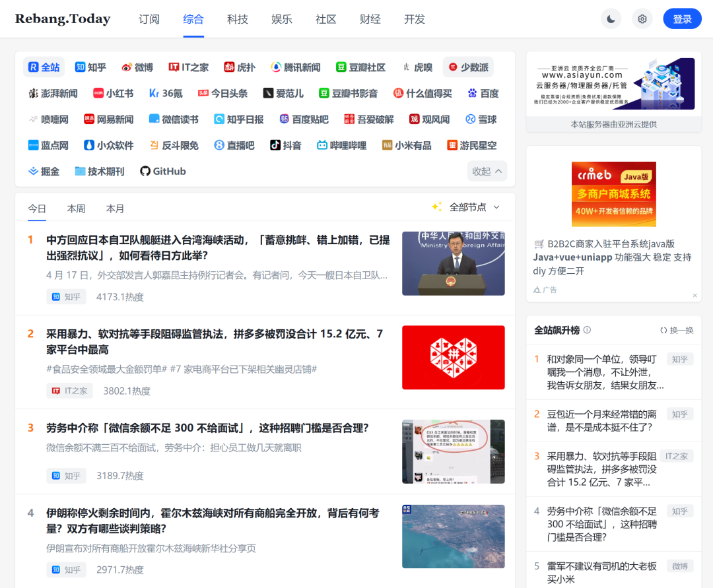Select the 掘金 source icon
The image size is (713, 588).
click(44, 171)
